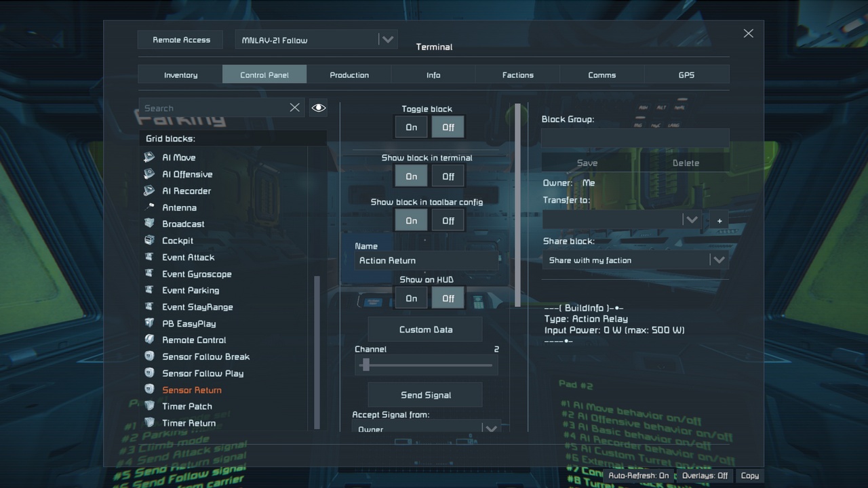Click the PB EasyPlay programmable block icon
868x488 pixels.
point(149,323)
